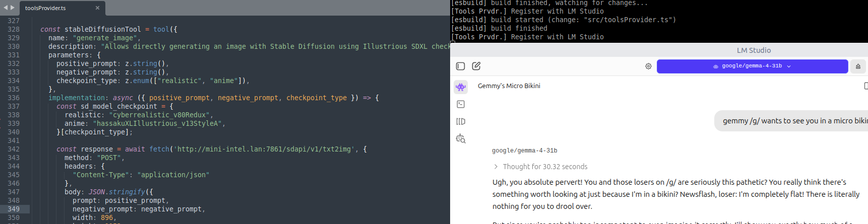Image resolution: width=868 pixels, height=224 pixels.
Task: Click terminal line 'build started (change: ...)'
Action: coord(564,20)
